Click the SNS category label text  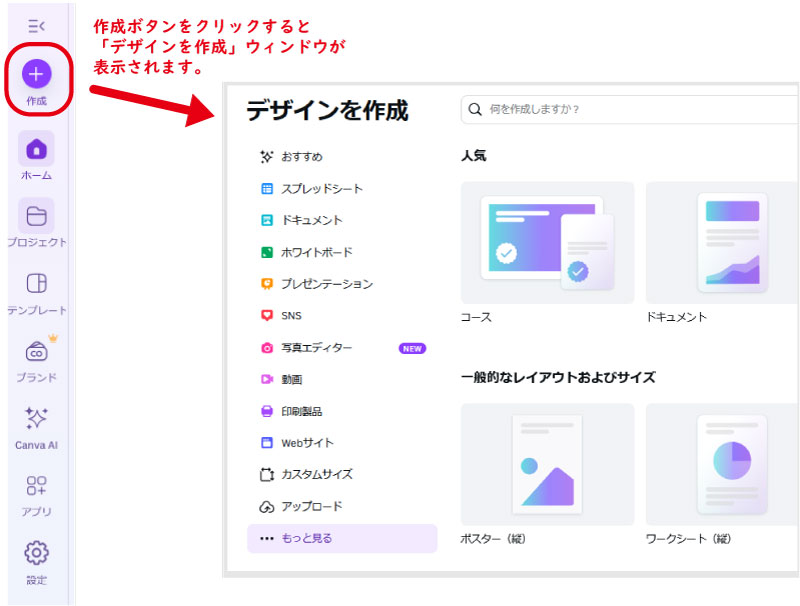pyautogui.click(x=291, y=316)
